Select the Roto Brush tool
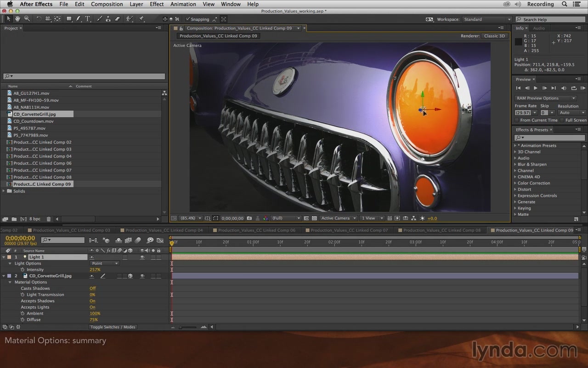Image resolution: width=588 pixels, height=368 pixels. (x=130, y=19)
